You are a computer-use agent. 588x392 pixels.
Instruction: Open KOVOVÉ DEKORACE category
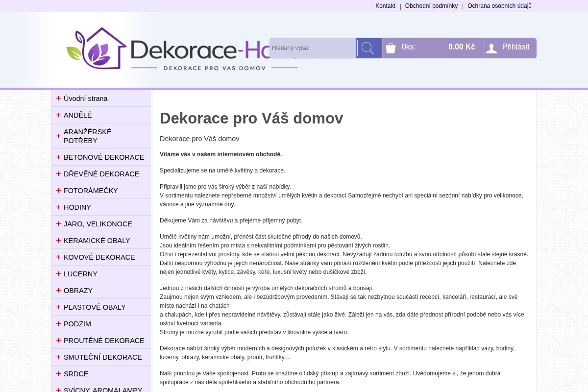coord(101,257)
